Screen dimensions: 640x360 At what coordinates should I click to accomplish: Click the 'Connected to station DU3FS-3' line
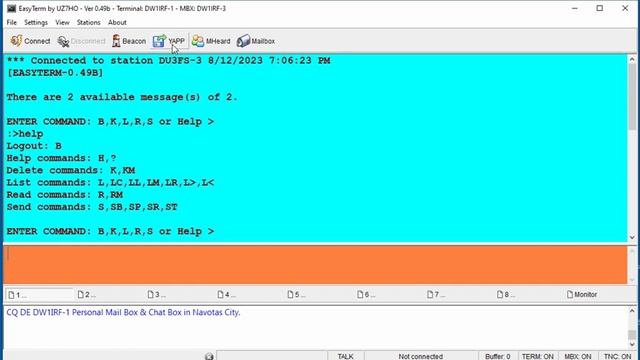click(x=168, y=61)
